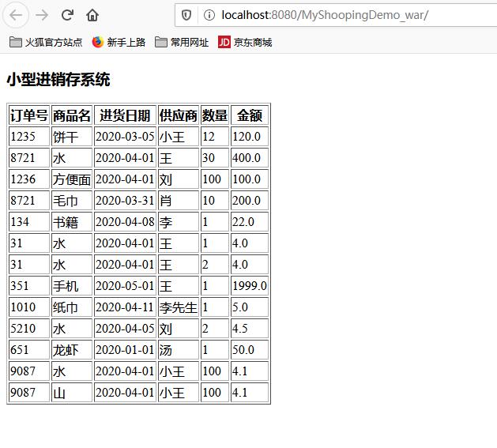Select date cell 2020-03-31
497x448 pixels.
[x=125, y=200]
